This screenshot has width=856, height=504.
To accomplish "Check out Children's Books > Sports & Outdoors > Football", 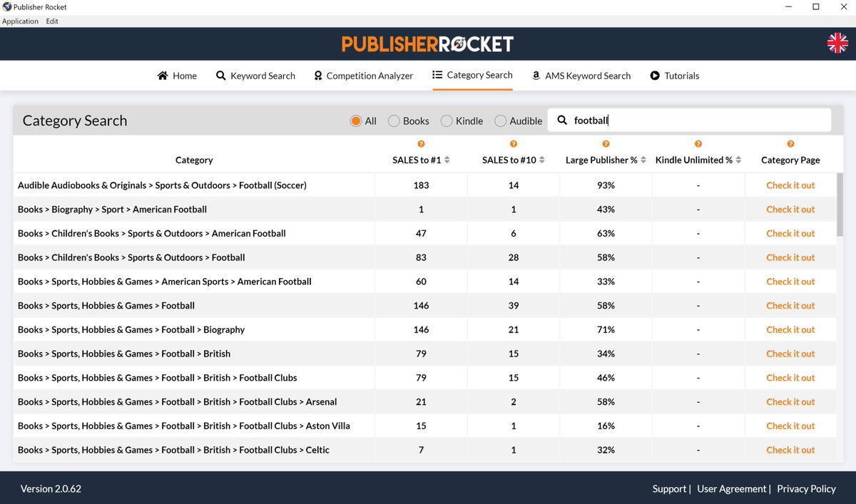I will pos(790,257).
